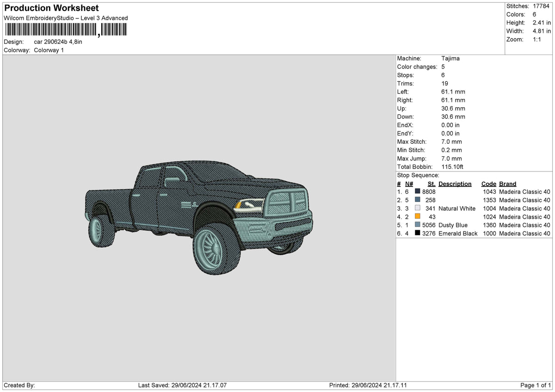
Task: Click the embroidered truck design preview
Action: pos(199,216)
